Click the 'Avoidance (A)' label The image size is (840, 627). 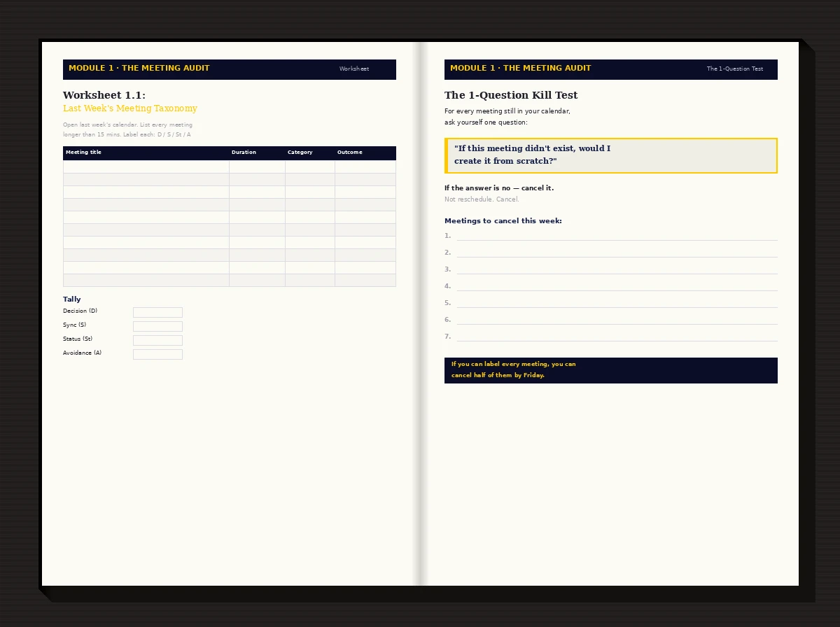click(82, 353)
